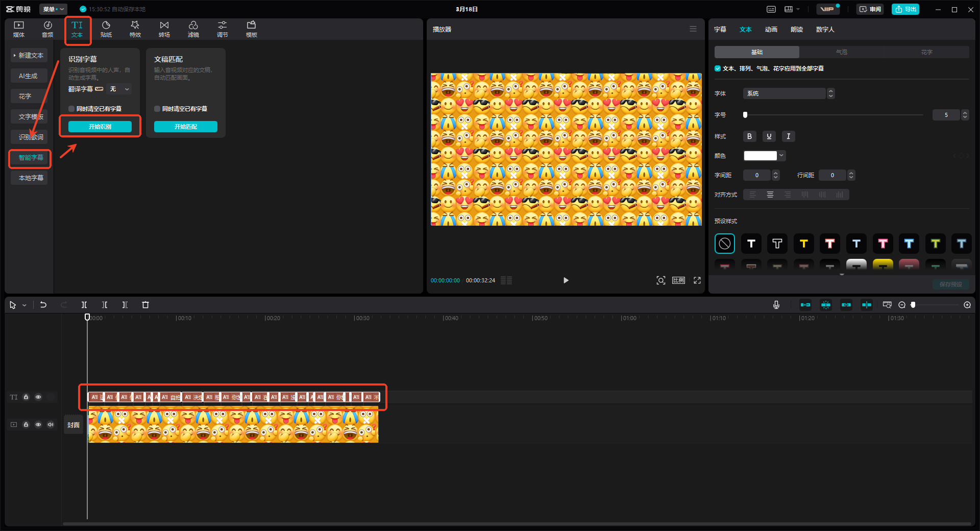Open the 媒体 media panel
Viewport: 980px width, 531px height.
(19, 29)
